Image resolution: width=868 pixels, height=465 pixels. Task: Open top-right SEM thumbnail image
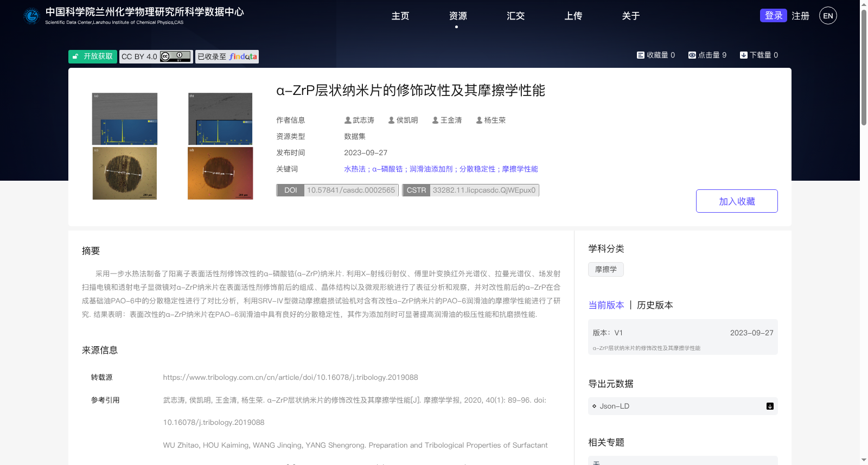220,119
